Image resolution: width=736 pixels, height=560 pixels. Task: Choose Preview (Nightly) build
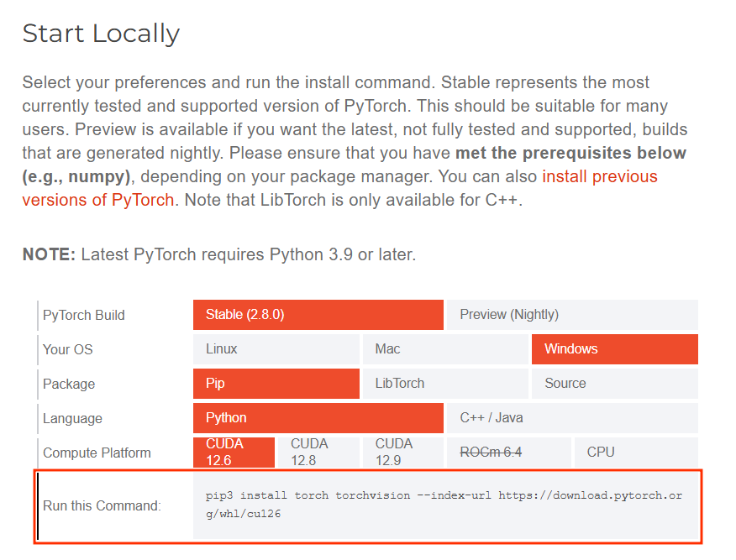572,315
